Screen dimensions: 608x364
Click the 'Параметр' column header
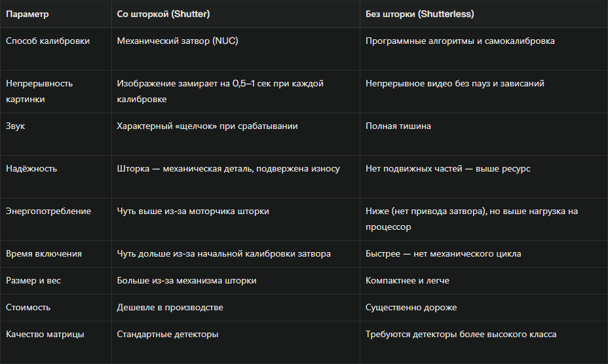[x=27, y=13]
